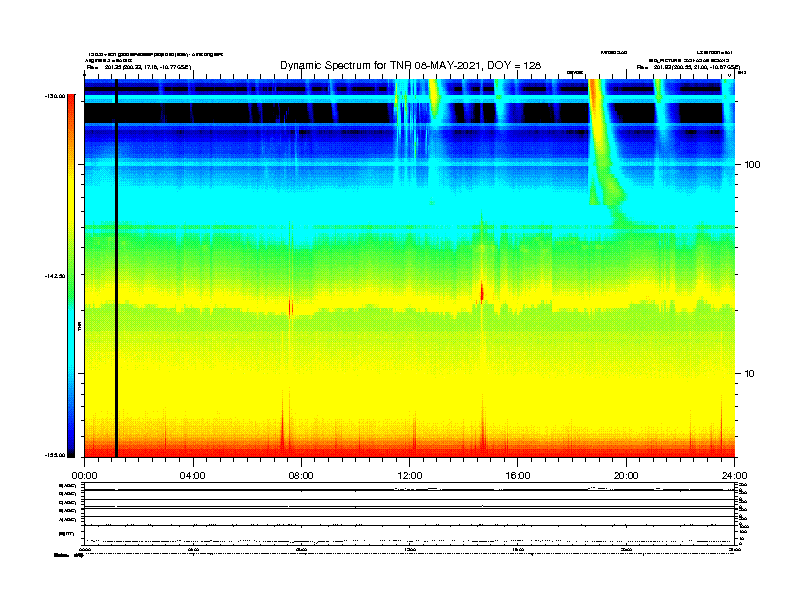
Task: Click the 00:00 time axis label
Action: 84,476
